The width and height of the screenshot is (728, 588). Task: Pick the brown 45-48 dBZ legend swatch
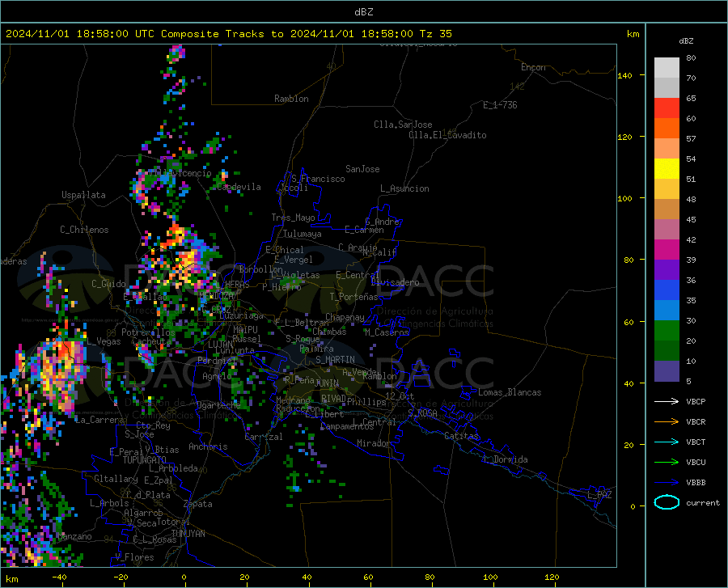(667, 209)
